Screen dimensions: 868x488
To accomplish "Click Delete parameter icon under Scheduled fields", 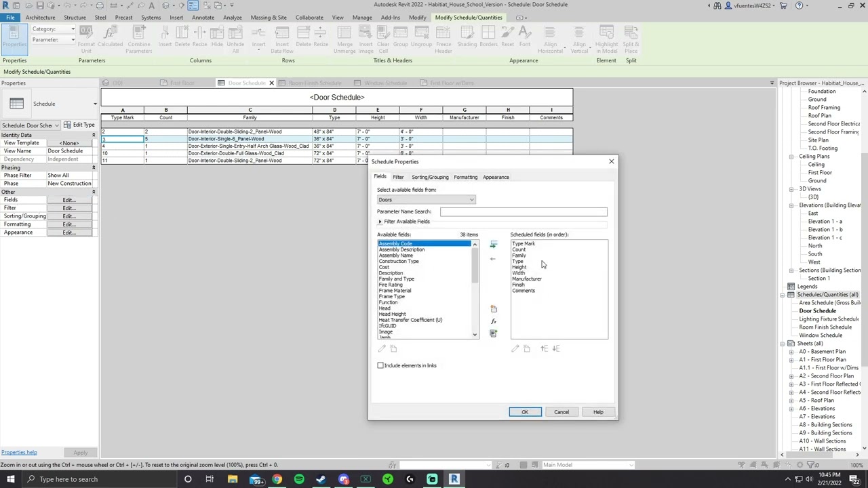I will click(526, 348).
